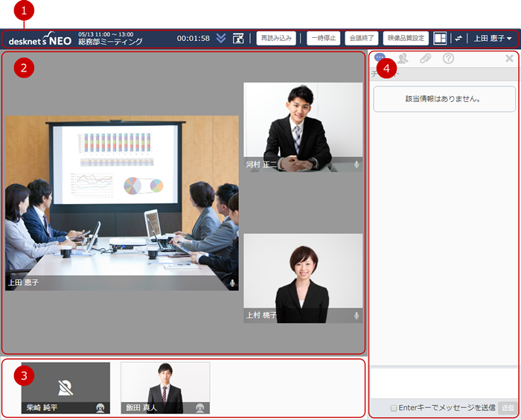This screenshot has width=521, height=420.
Task: Select 飯田 真人's video thumbnail
Action: (164, 387)
